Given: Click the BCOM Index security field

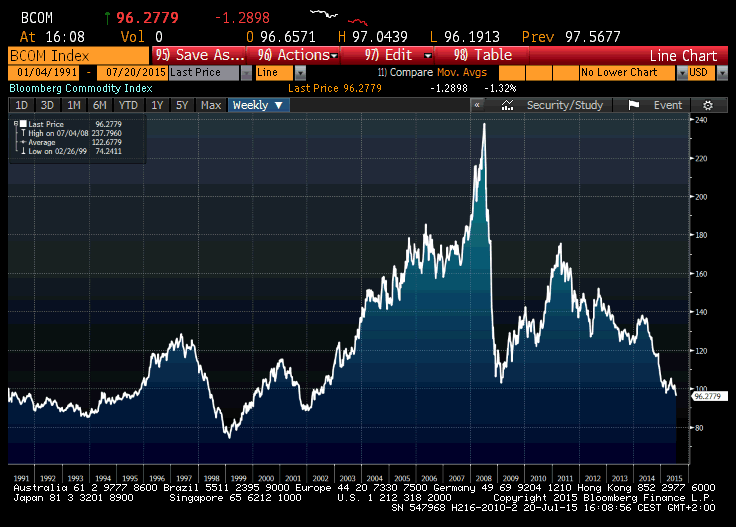Looking at the screenshot, I should tap(78, 56).
